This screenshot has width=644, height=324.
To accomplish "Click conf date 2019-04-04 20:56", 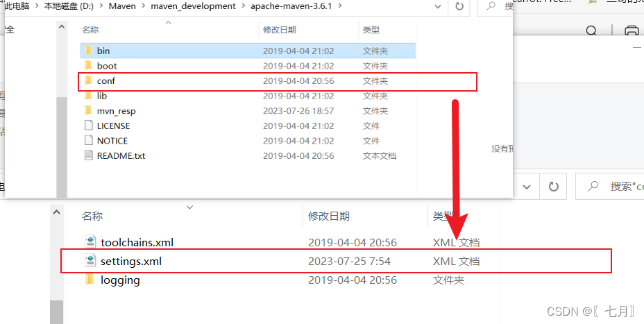I will tap(298, 81).
